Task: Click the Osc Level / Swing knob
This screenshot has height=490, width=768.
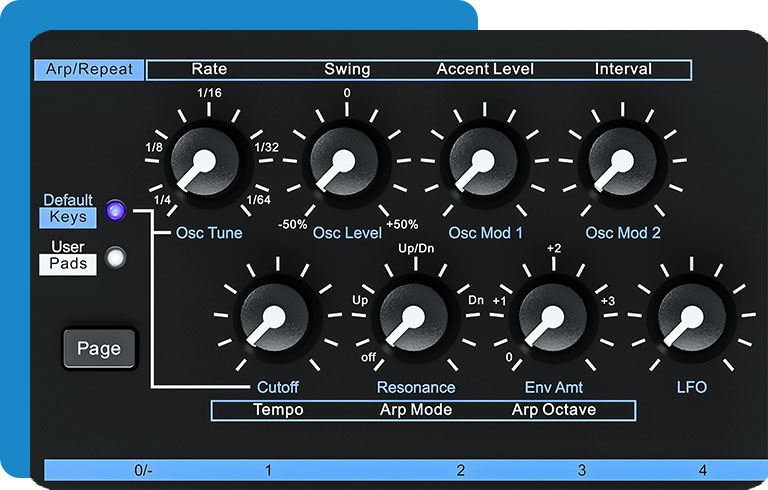Action: click(345, 161)
